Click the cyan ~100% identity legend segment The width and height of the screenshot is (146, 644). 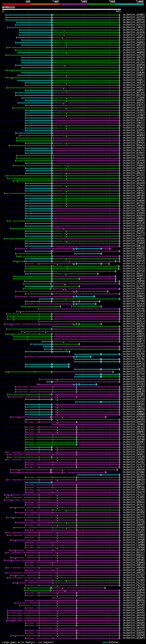[x=130, y=4]
